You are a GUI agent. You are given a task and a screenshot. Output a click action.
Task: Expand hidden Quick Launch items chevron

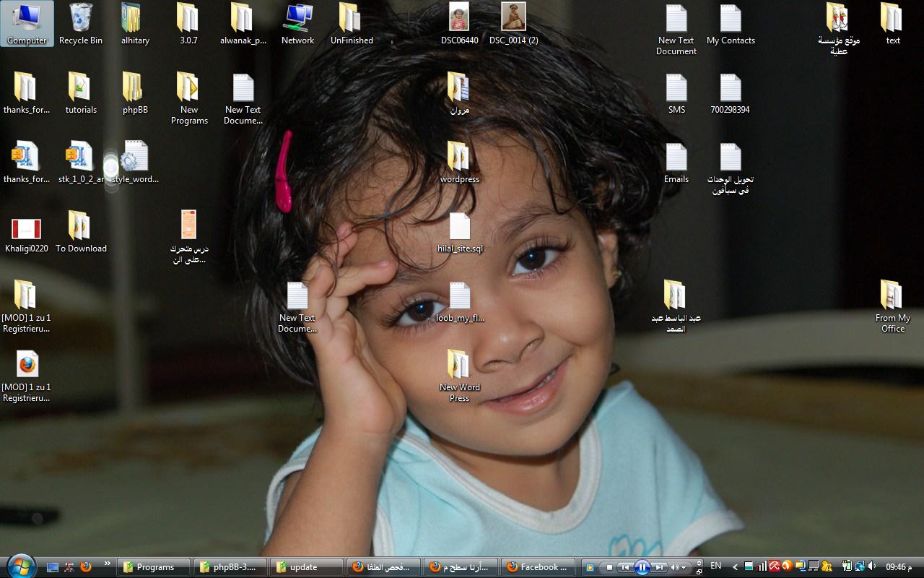[x=108, y=564]
